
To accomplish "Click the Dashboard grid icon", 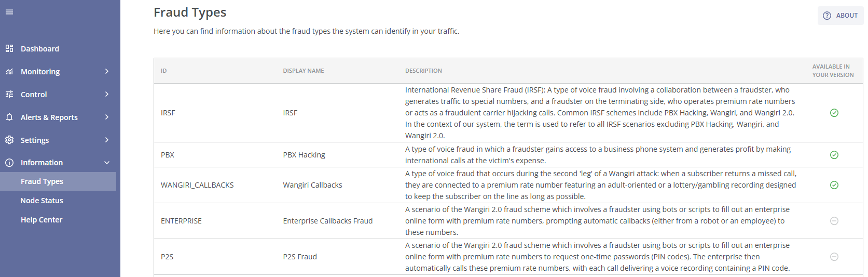I will coord(9,48).
